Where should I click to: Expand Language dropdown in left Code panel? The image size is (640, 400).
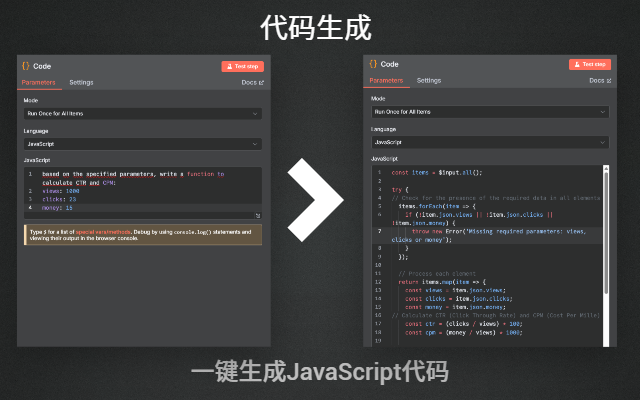click(143, 144)
